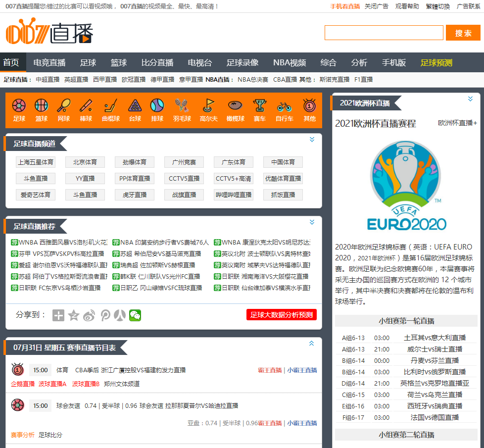Open 欧洲杯直播+ more link
The image size is (484, 448).
457,123
